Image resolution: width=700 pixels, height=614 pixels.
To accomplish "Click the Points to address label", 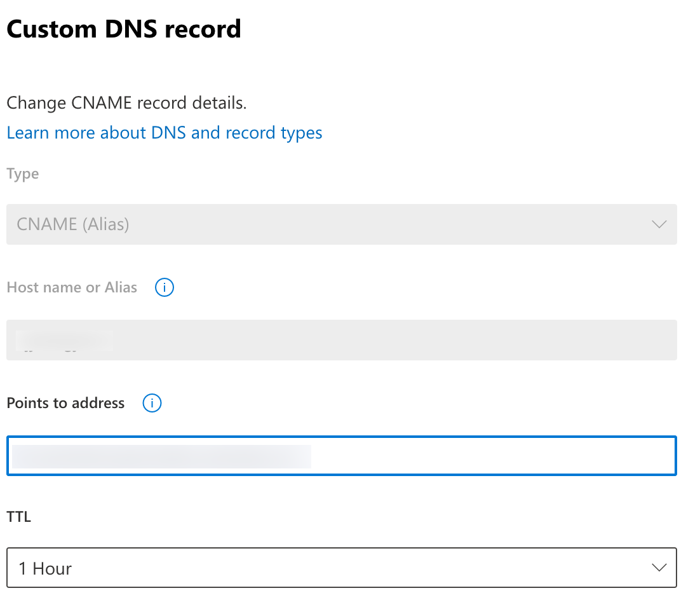I will 65,403.
